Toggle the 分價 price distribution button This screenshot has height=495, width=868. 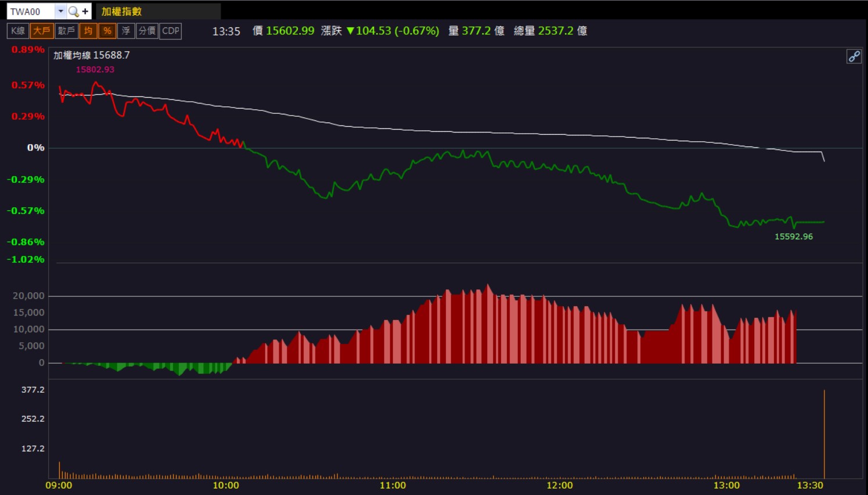tap(147, 31)
